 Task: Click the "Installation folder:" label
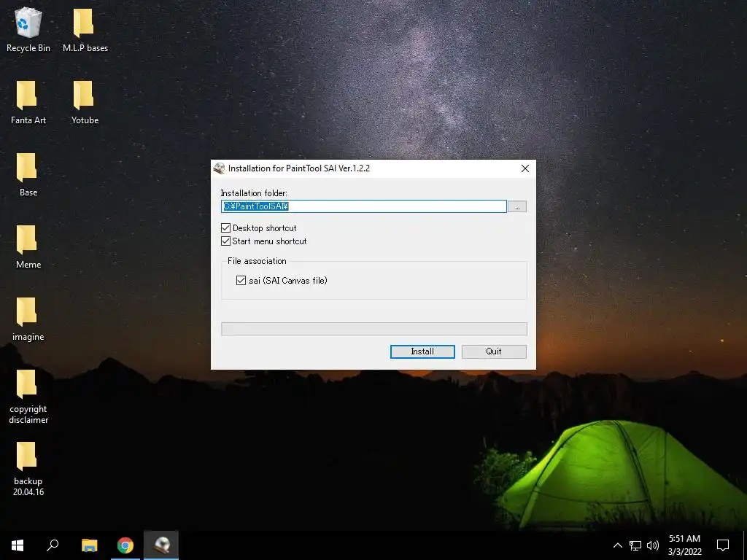[254, 192]
